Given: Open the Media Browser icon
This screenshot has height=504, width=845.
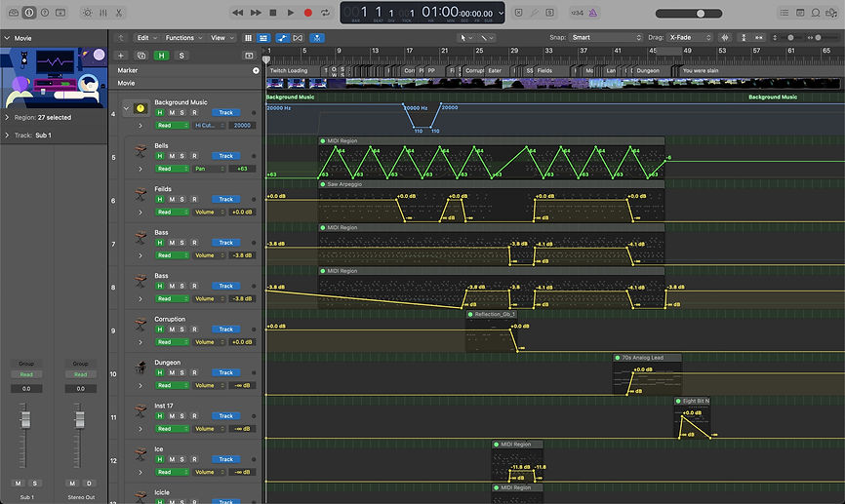Looking at the screenshot, I should tap(831, 13).
